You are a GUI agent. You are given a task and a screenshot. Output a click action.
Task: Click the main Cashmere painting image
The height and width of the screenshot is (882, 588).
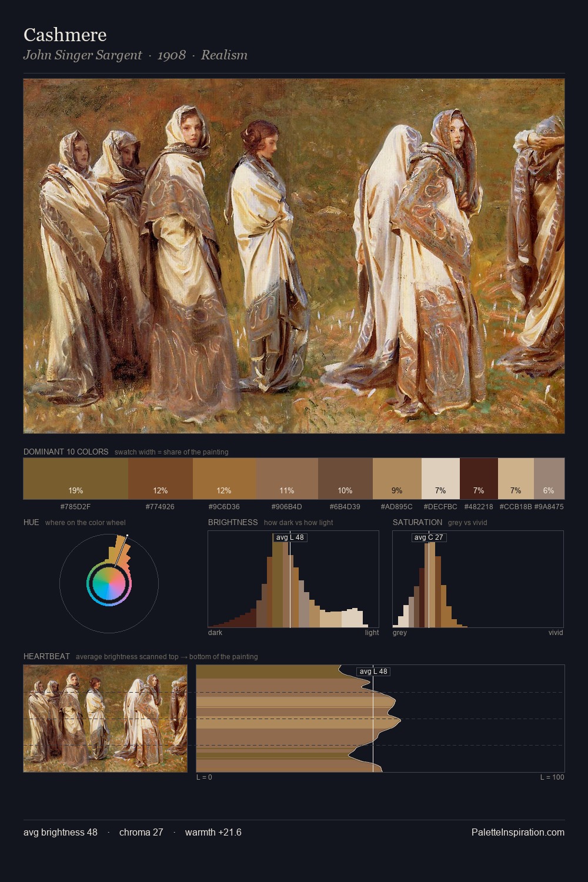click(294, 256)
